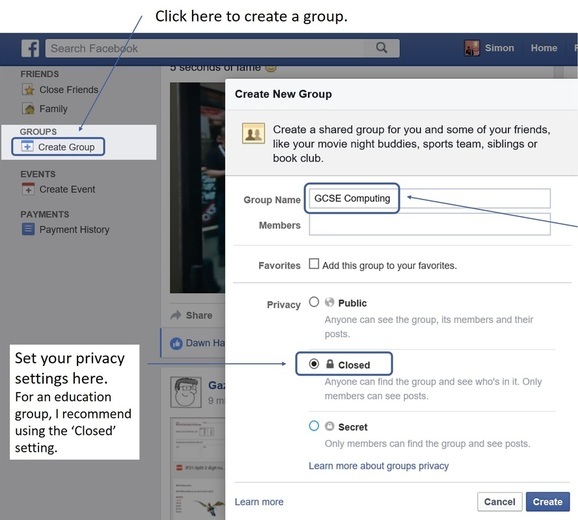Click the Members input field
Screen dimensions: 578x520
pos(429,224)
